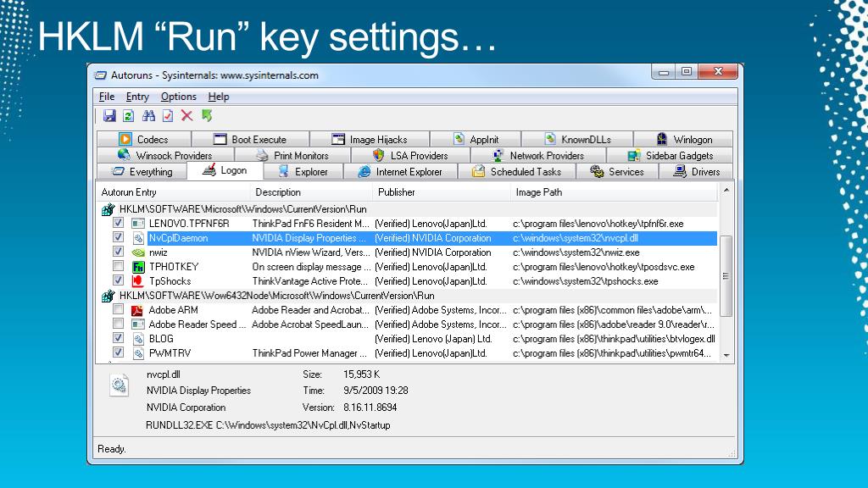Click the Find binoculars toolbar icon
868x488 pixels.
tap(148, 115)
